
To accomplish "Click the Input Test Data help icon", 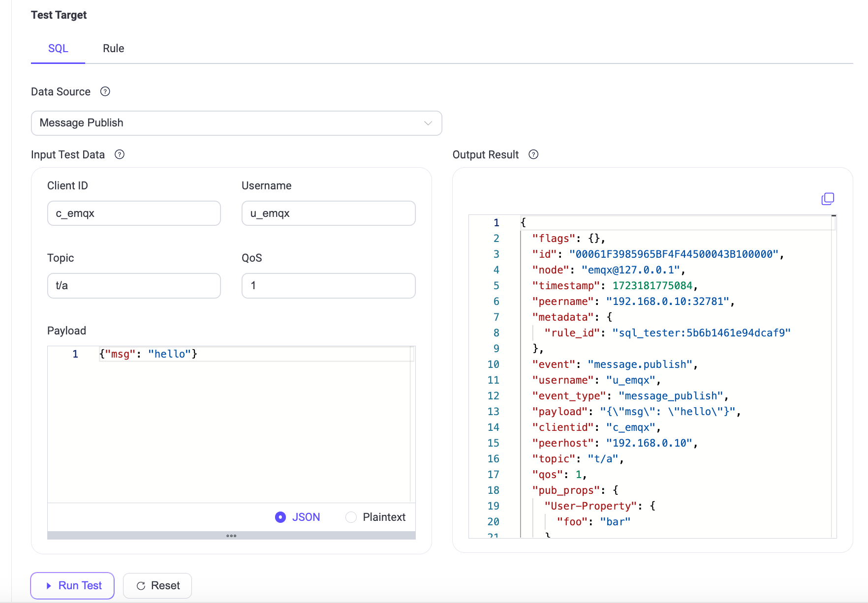I will [120, 154].
